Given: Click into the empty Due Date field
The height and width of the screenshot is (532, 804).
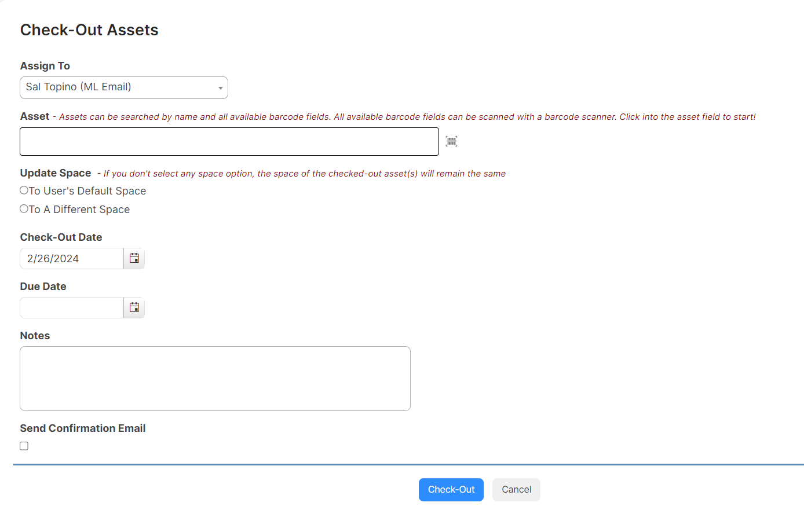Looking at the screenshot, I should (x=72, y=307).
